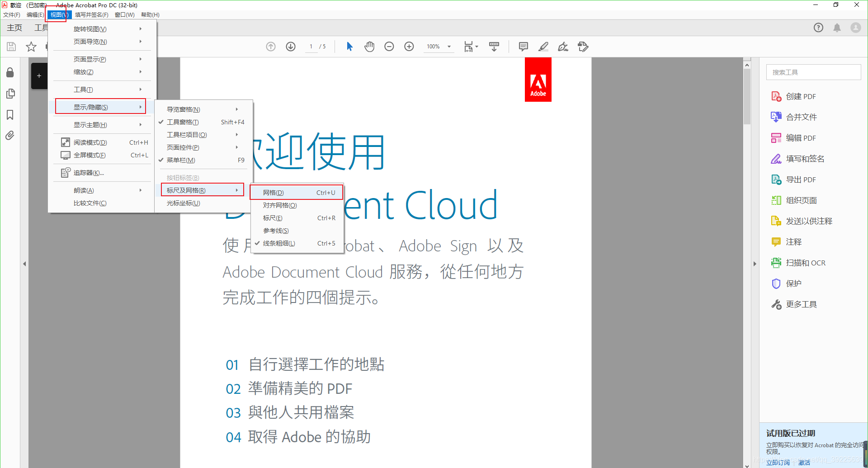Enable the 网格 grid option
Screen dimensions: 868x468
[297, 193]
